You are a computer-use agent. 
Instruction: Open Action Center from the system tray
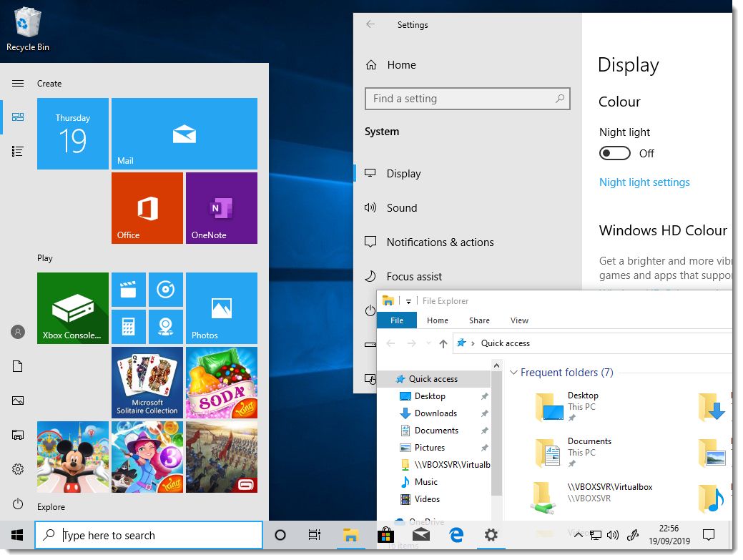(708, 534)
